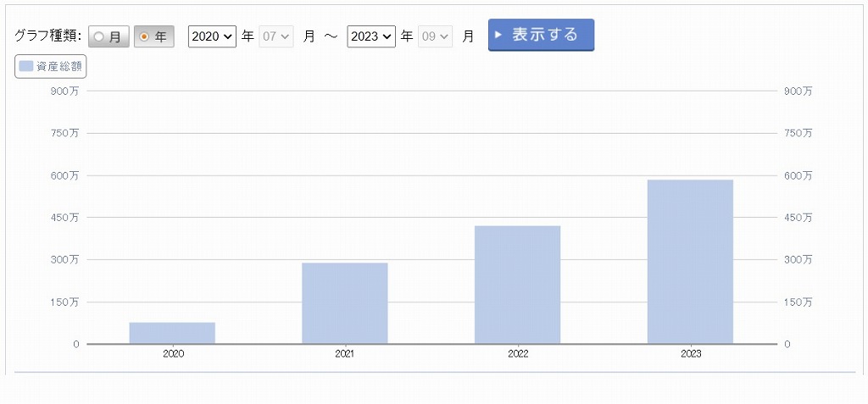Select the tallest bar for 2023

point(690,262)
